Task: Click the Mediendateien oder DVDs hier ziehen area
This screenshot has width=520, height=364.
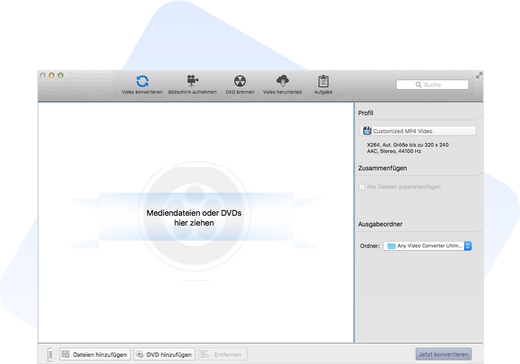Action: 194,218
